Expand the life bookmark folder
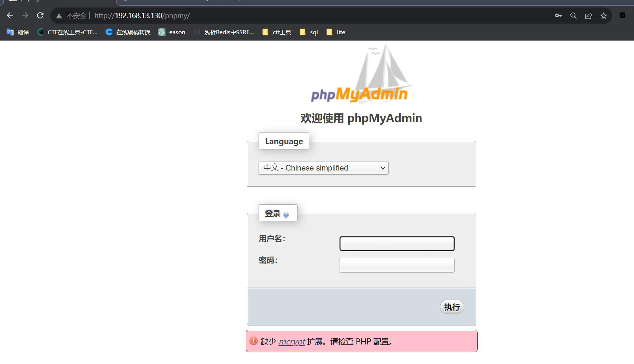This screenshot has height=364, width=634. point(336,32)
